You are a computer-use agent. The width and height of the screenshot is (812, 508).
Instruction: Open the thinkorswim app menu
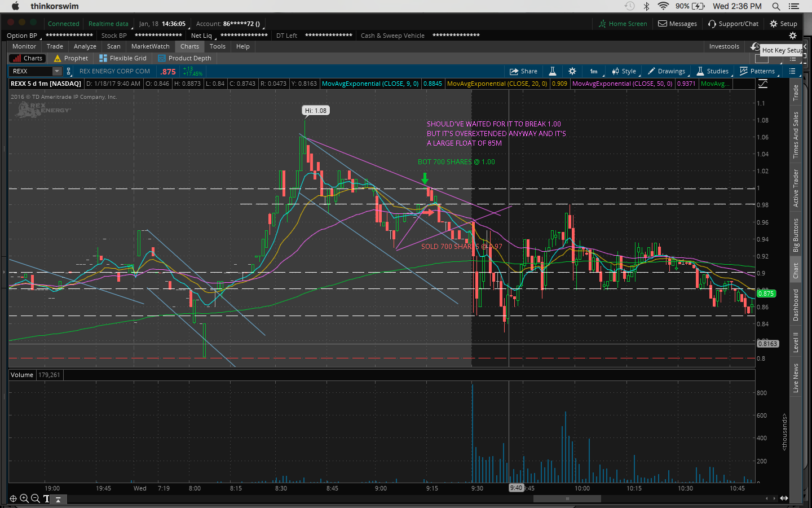(55, 6)
